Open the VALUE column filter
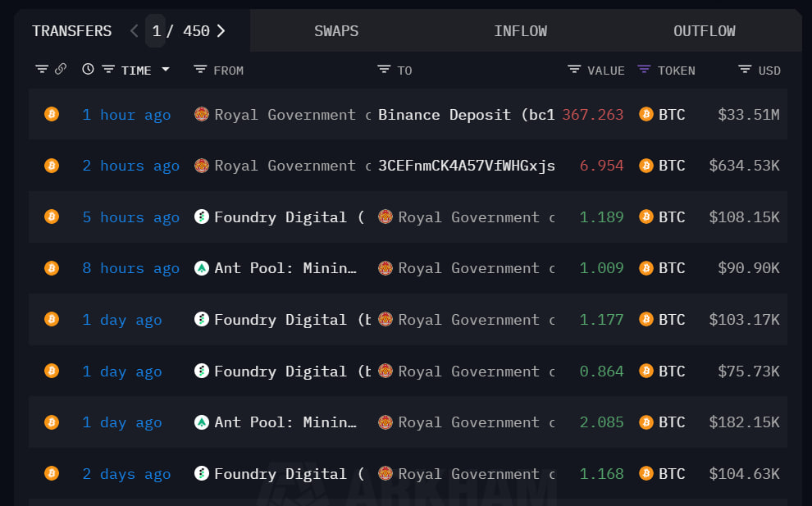Viewport: 812px width, 506px height. pyautogui.click(x=574, y=70)
